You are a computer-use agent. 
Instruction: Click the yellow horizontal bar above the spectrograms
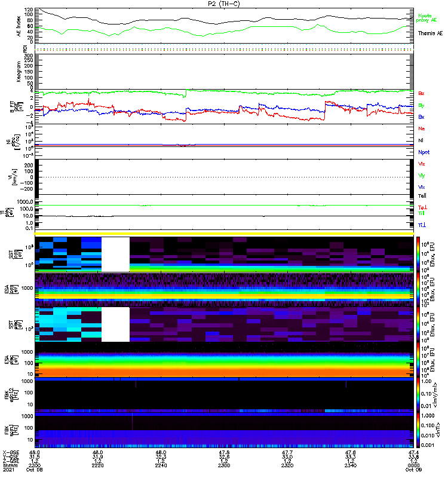click(224, 234)
